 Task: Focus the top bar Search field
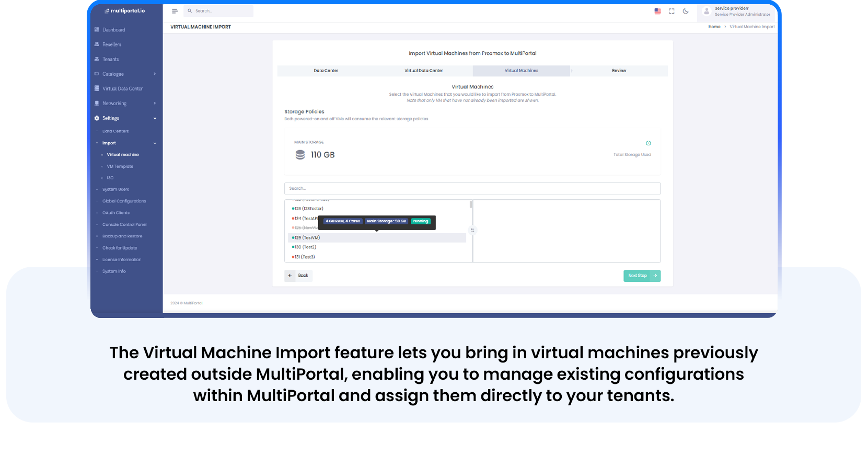point(218,11)
